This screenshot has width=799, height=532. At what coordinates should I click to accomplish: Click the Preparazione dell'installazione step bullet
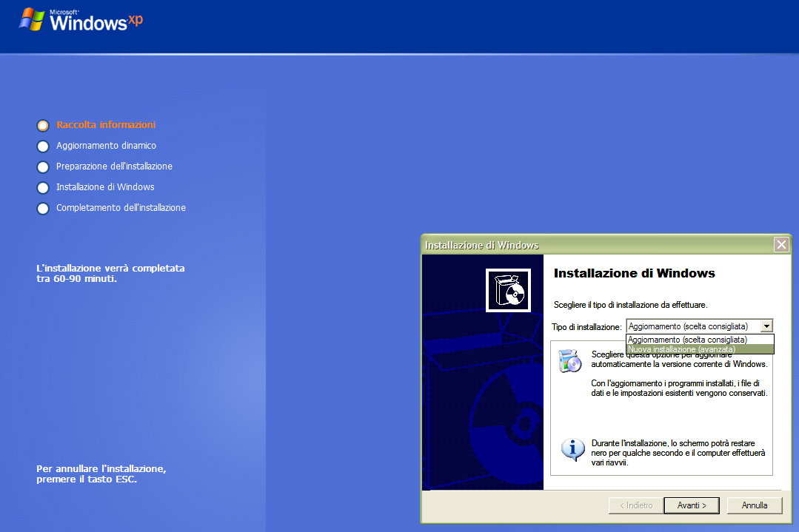pyautogui.click(x=43, y=167)
